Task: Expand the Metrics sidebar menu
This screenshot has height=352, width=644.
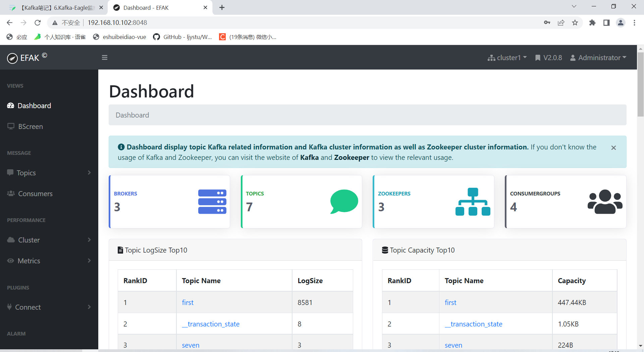Action: pos(49,261)
